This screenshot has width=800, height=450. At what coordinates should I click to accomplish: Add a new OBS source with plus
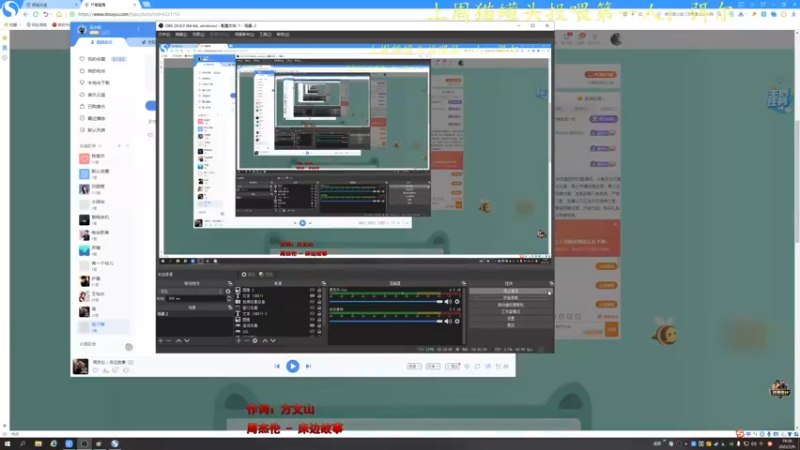click(x=238, y=340)
